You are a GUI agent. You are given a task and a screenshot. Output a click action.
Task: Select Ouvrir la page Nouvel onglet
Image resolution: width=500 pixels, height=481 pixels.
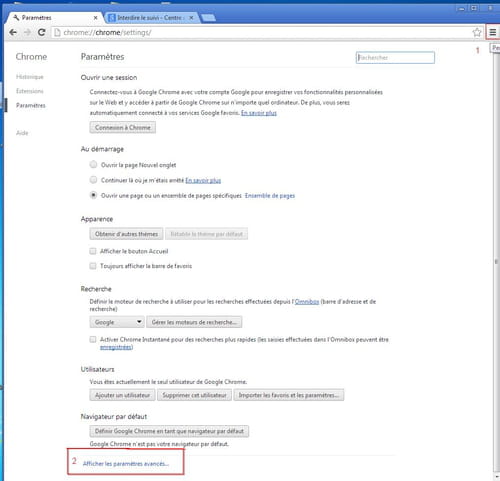[x=93, y=165]
